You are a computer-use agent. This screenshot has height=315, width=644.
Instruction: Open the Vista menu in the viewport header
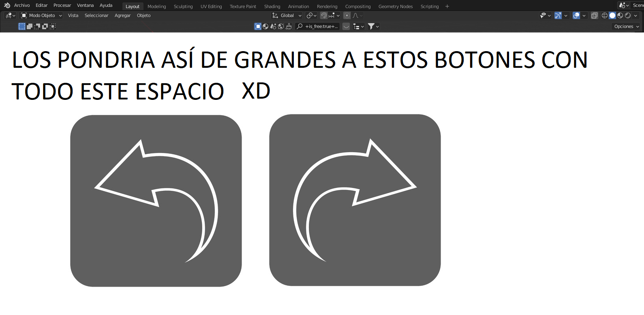(x=73, y=15)
